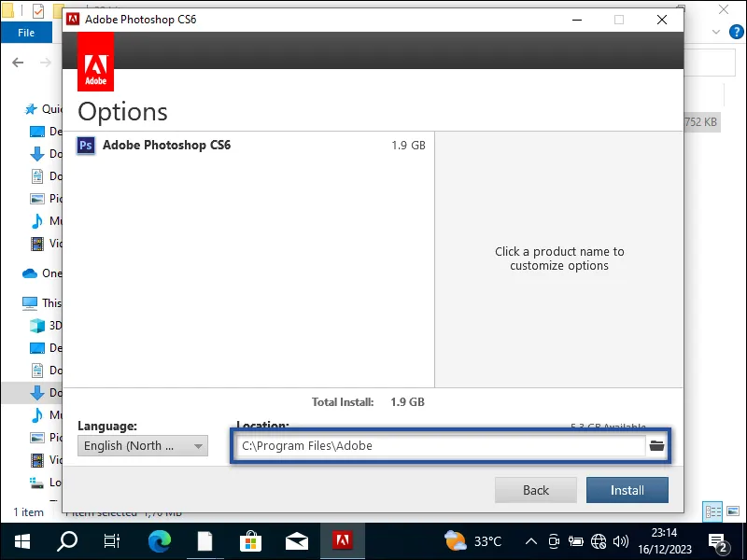Launch the Chrome browser from the taskbar
The image size is (747, 560).
point(159,539)
